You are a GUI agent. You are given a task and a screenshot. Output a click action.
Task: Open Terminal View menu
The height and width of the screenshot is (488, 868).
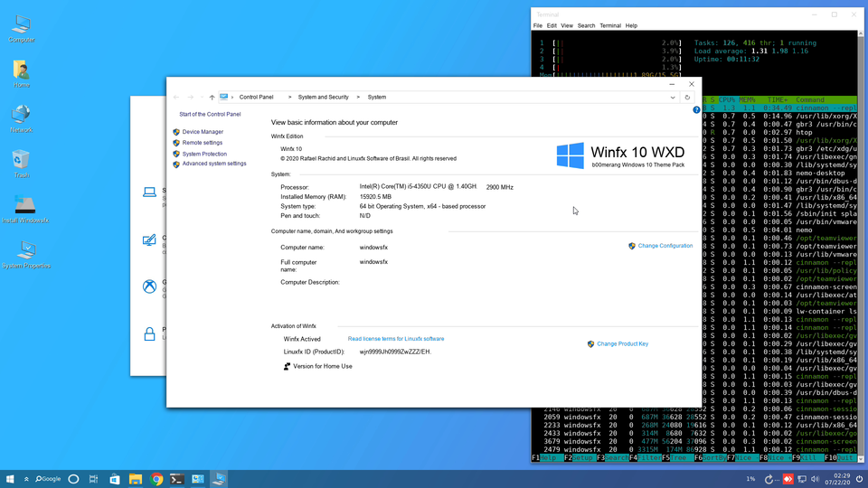pyautogui.click(x=567, y=25)
